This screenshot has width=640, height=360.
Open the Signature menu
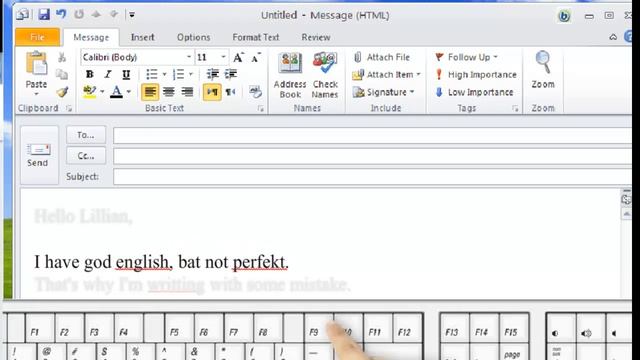(x=384, y=92)
